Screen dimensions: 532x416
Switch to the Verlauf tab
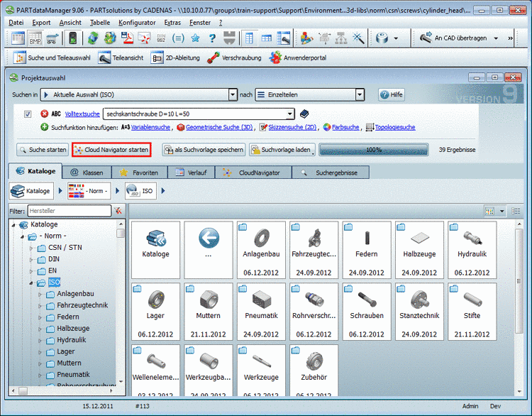point(192,173)
